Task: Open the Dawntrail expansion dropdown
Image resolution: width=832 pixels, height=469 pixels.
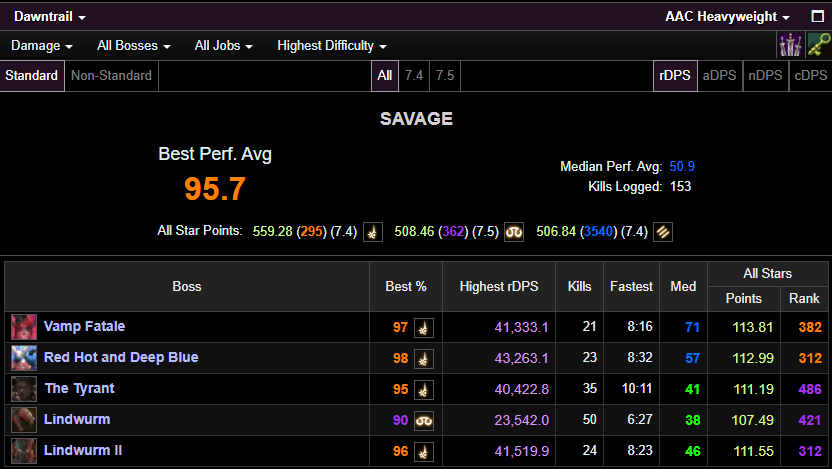Action: (x=49, y=16)
